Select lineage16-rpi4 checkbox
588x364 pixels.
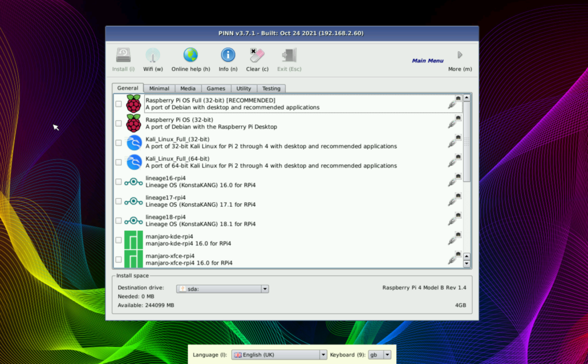tap(118, 182)
